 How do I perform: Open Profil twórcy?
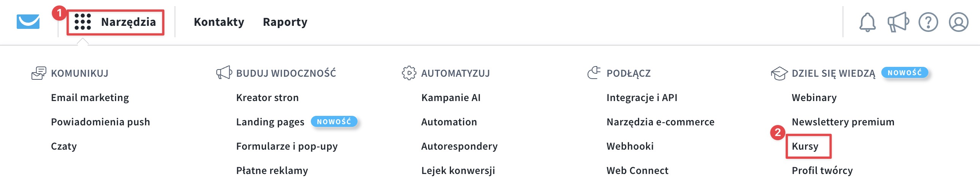(822, 171)
